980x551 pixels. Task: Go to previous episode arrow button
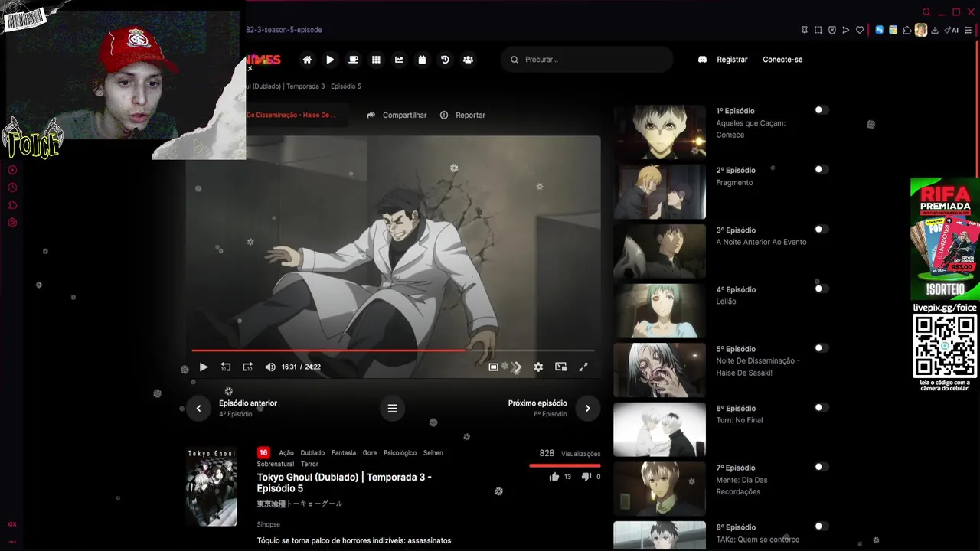click(x=198, y=408)
